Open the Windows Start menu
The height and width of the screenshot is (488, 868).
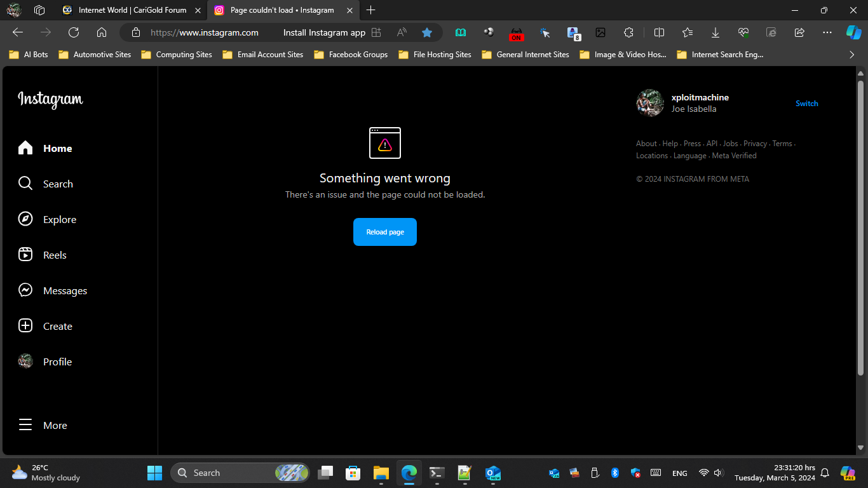pyautogui.click(x=155, y=473)
